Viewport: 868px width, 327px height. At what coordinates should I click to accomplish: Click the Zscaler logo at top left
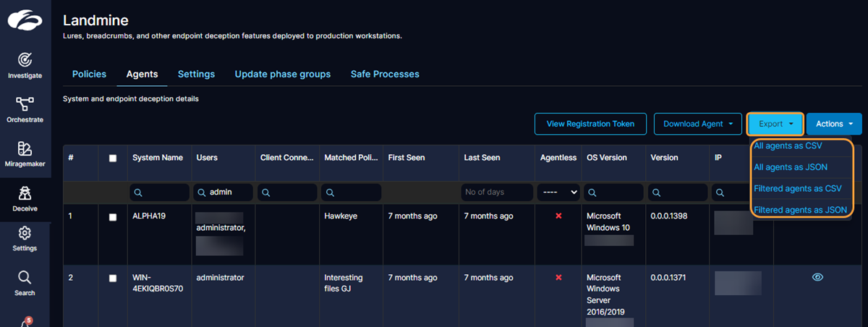(25, 21)
